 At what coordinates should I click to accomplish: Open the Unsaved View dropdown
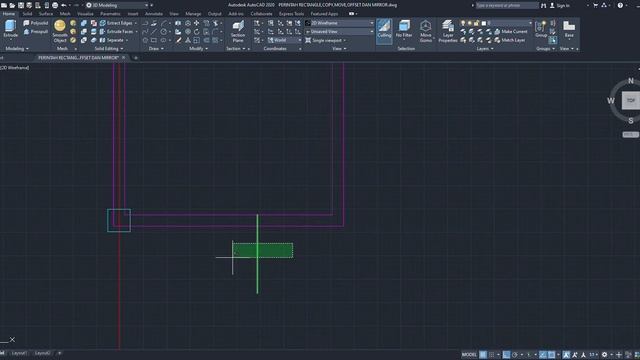click(x=339, y=31)
